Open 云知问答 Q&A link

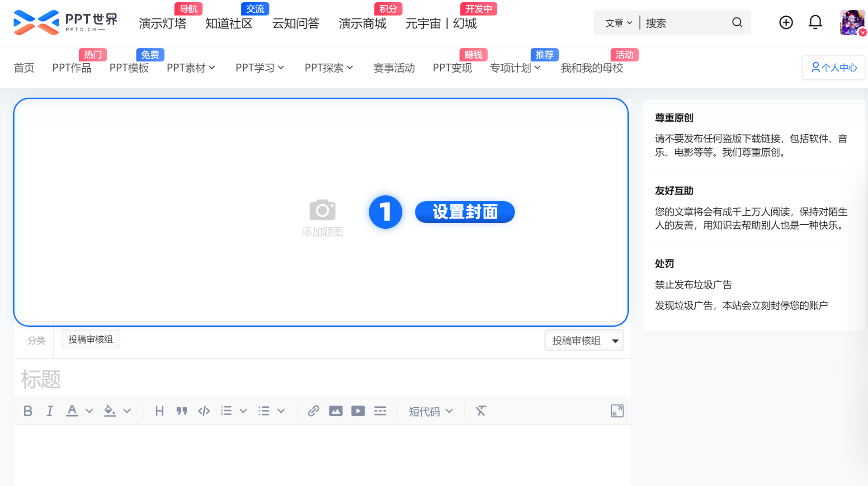[x=296, y=24]
